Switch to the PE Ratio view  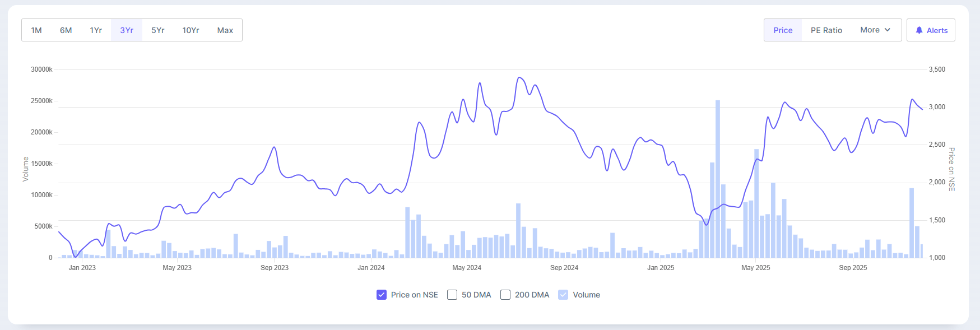tap(826, 30)
